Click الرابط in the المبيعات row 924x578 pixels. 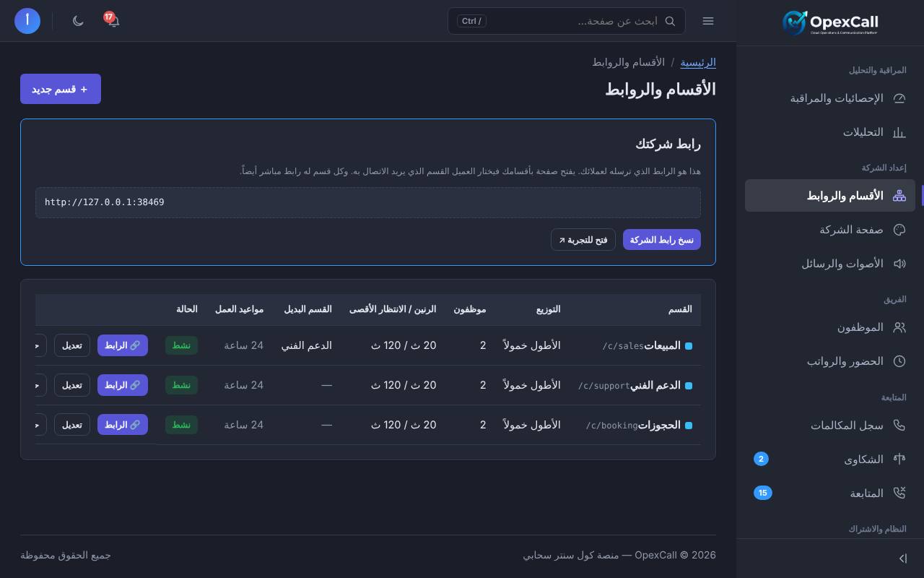point(123,345)
